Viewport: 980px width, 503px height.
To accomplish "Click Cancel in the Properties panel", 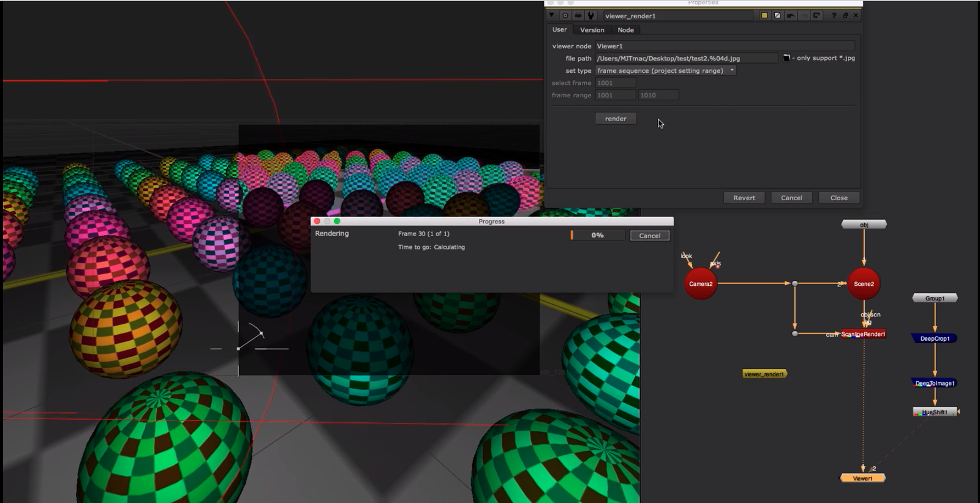I will (791, 198).
